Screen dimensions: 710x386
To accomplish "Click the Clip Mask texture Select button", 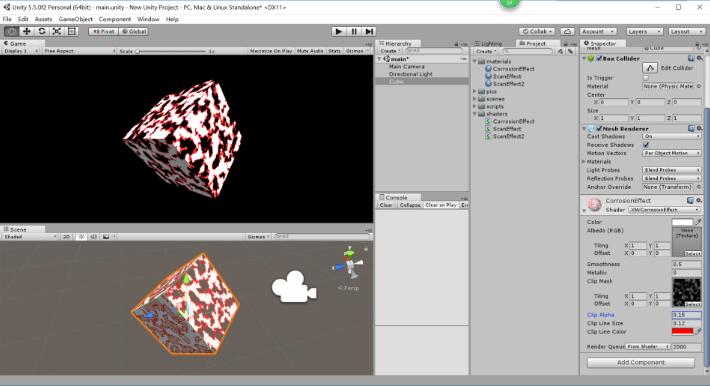I will pyautogui.click(x=693, y=305).
